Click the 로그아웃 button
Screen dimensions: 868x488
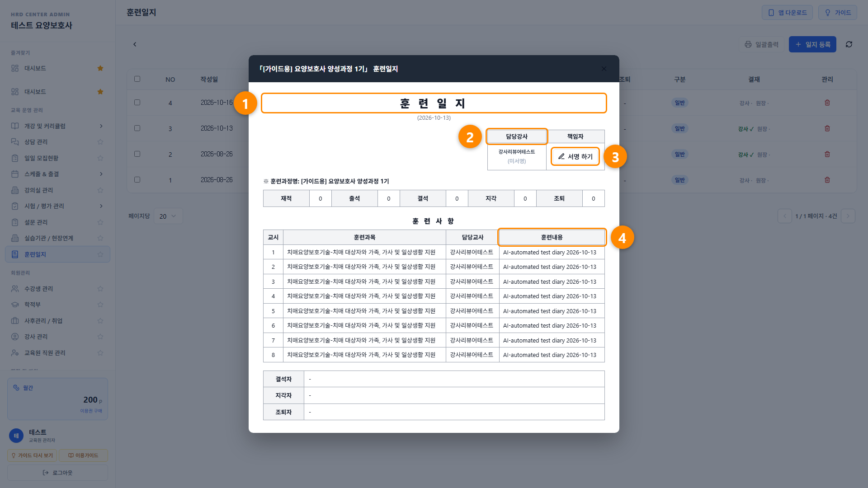[x=58, y=473]
